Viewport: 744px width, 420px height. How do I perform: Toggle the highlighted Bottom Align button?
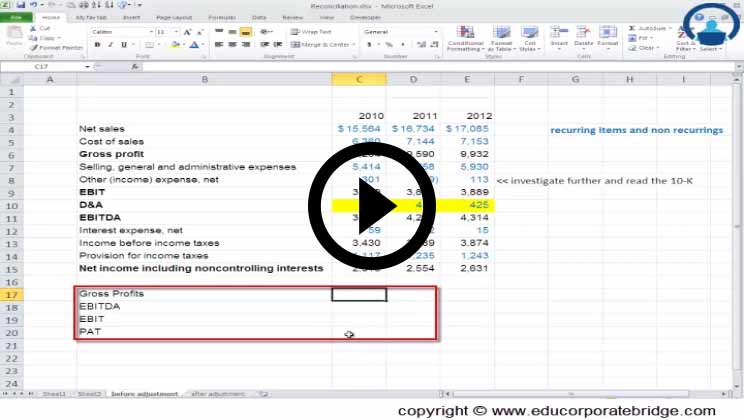[x=245, y=32]
